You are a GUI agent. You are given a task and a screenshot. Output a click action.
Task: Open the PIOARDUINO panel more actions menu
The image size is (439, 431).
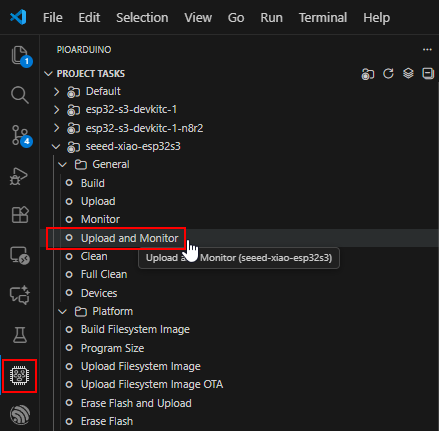427,50
